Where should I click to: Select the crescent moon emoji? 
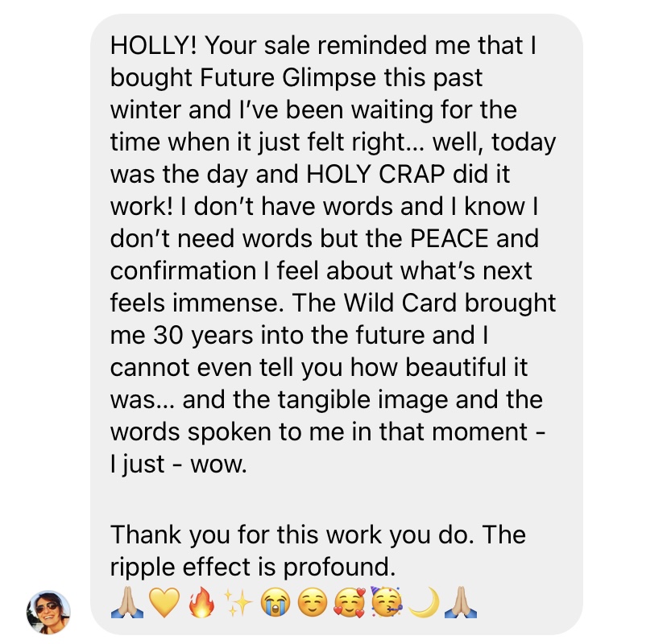coord(423,602)
